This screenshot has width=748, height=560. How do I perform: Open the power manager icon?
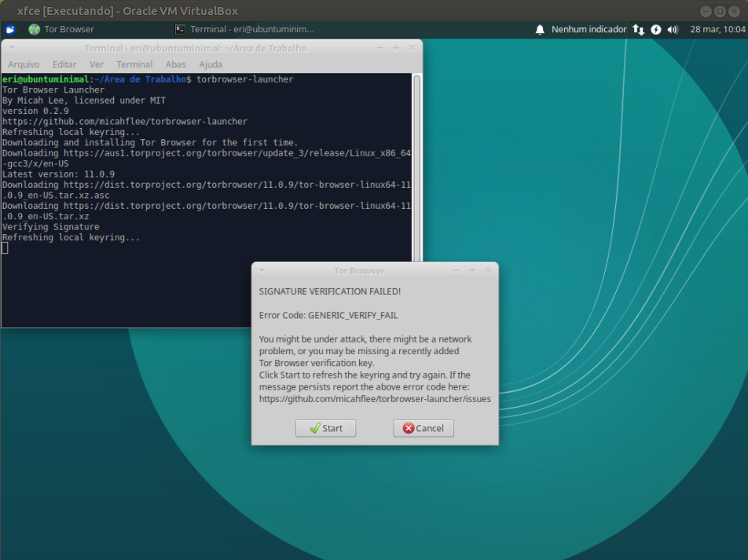(656, 30)
